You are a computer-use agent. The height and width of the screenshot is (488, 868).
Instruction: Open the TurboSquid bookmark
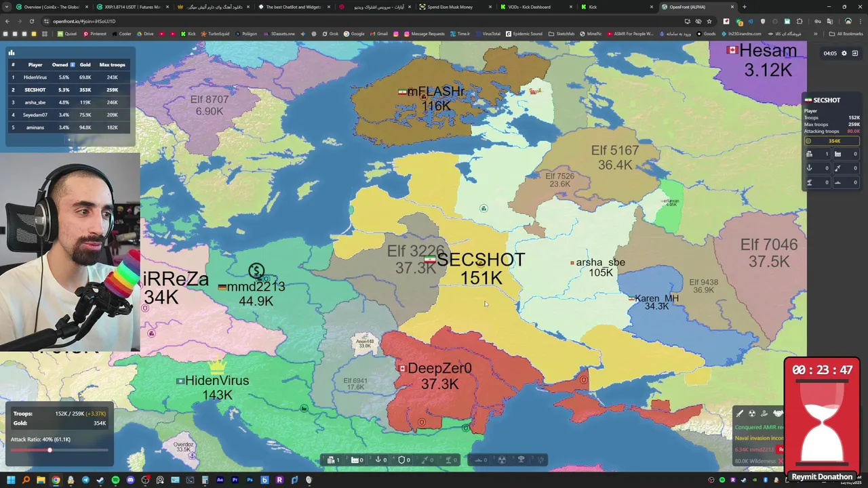(x=214, y=33)
